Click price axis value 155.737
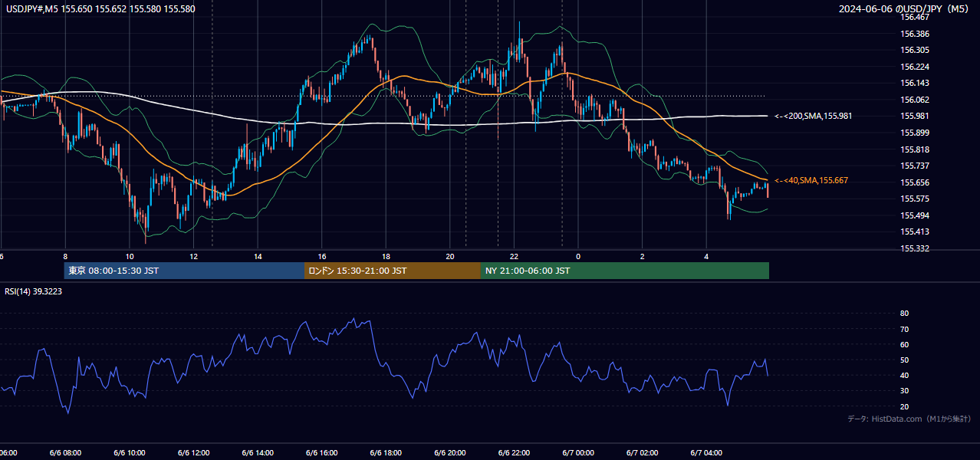 (915, 166)
